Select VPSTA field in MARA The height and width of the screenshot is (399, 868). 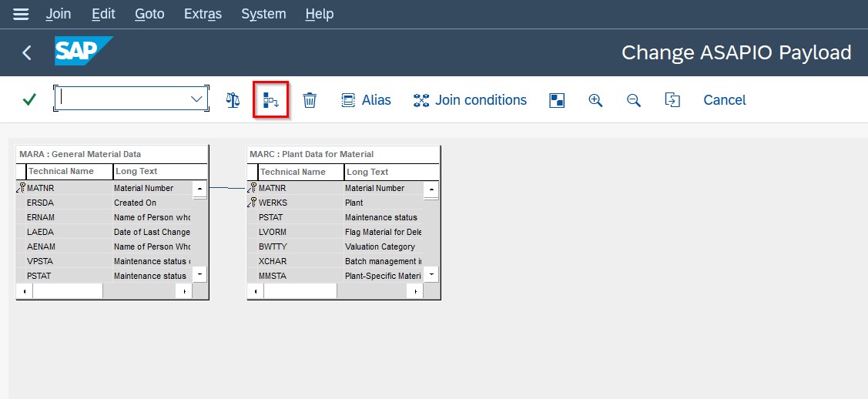point(40,261)
